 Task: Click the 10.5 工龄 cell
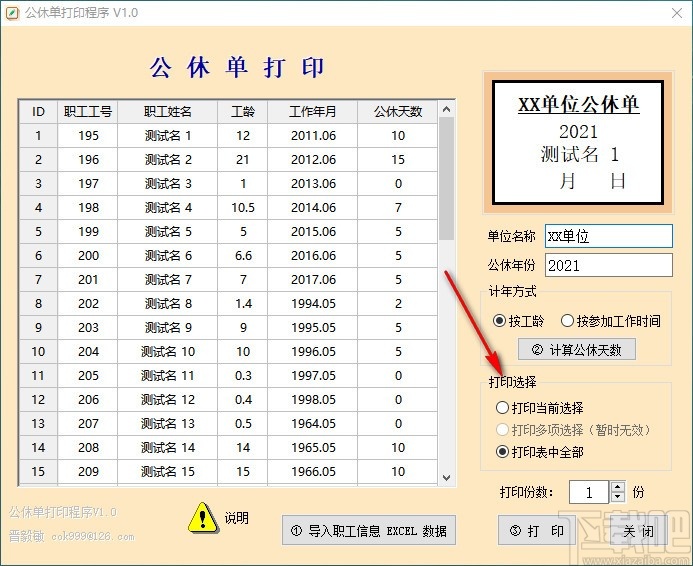tap(243, 207)
